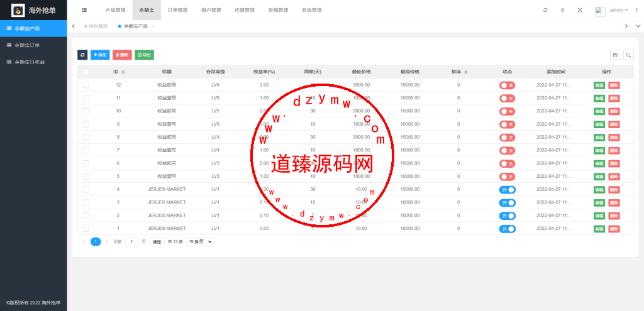Click the 0.05 rate cell in row ID 1
The width and height of the screenshot is (644, 311).
pyautogui.click(x=264, y=229)
